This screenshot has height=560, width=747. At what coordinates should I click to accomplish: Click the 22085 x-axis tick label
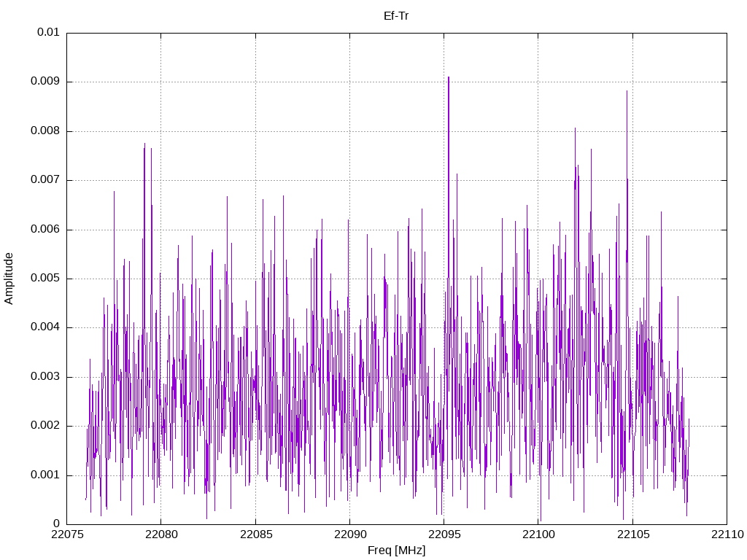tap(256, 534)
